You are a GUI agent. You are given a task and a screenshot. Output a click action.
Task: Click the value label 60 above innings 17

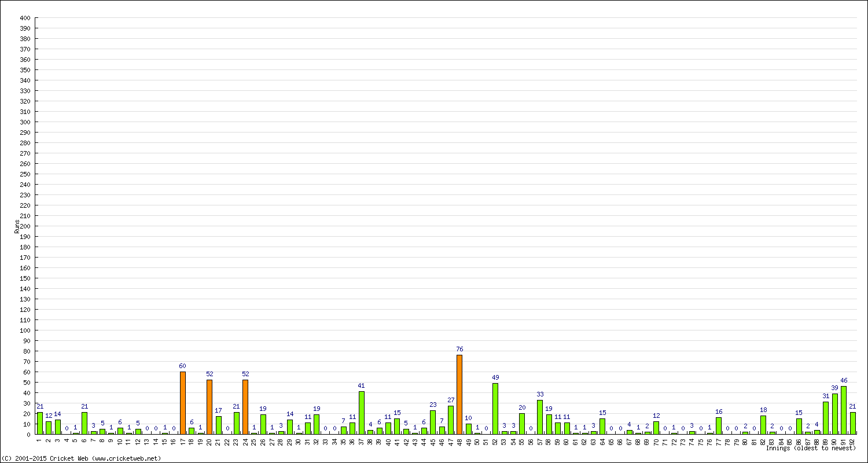[x=183, y=366]
